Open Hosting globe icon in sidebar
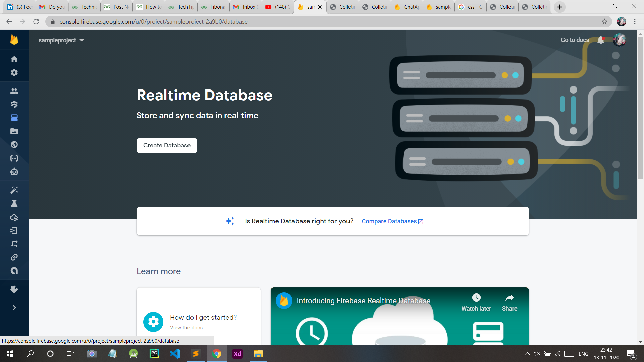The width and height of the screenshot is (644, 362). point(14,145)
